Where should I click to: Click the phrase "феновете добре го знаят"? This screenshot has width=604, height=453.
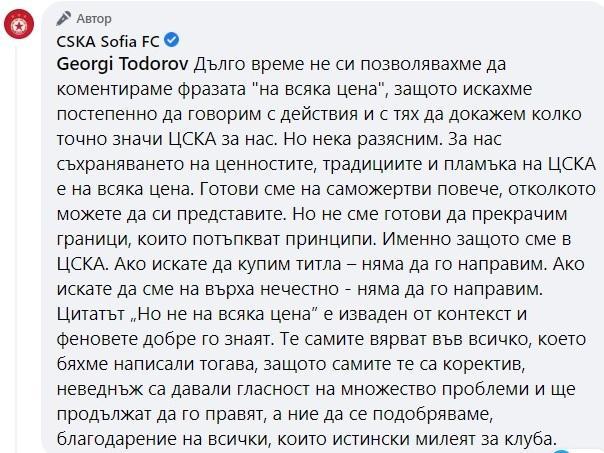165,339
